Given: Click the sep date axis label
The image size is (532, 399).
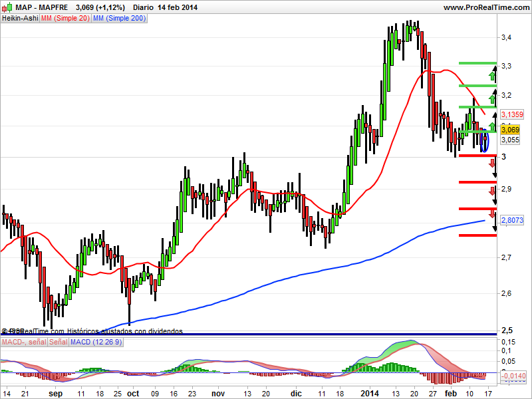Looking at the screenshot, I should tap(55, 394).
